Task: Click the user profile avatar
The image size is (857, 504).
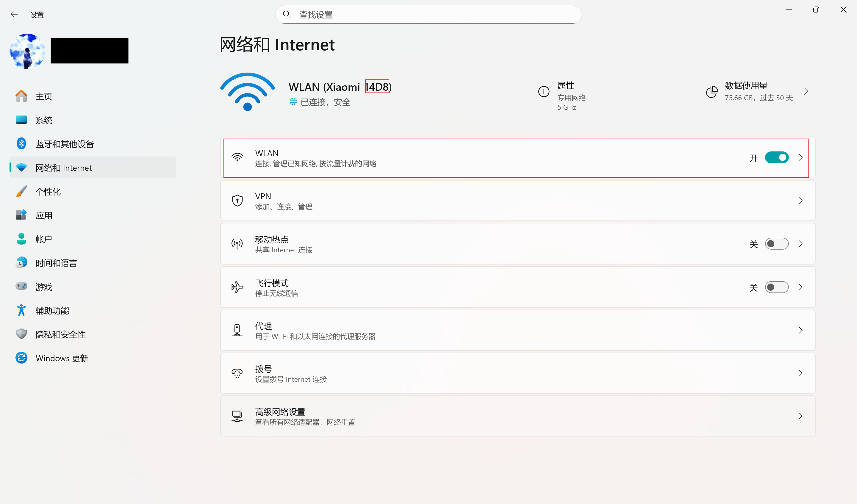Action: tap(27, 51)
